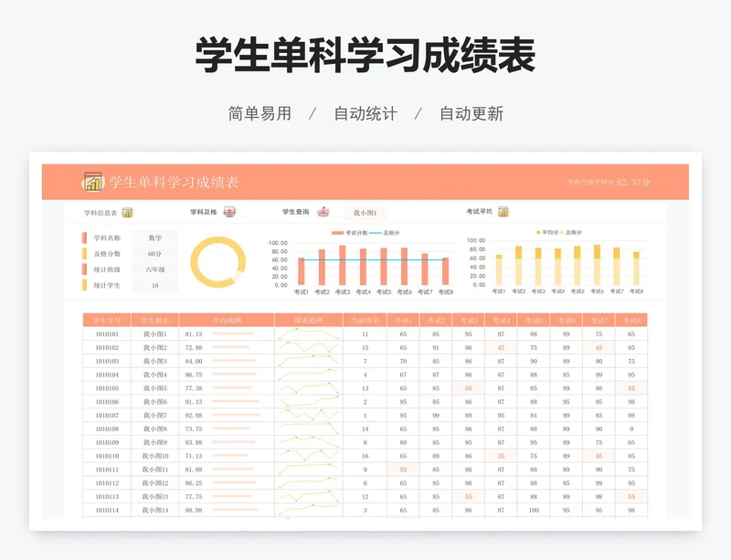731x560 pixels.
Task: Click average score 71.13 for 我小图10
Action: (x=194, y=456)
